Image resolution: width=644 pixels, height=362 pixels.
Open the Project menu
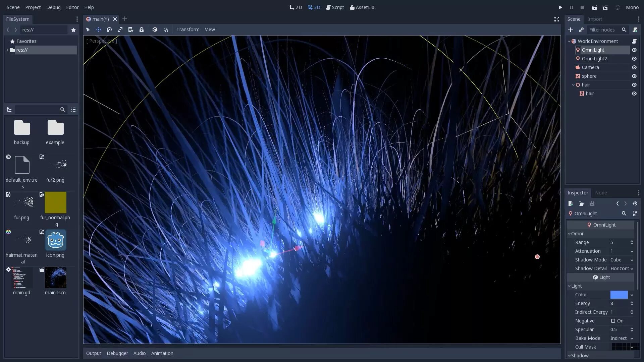coord(33,7)
